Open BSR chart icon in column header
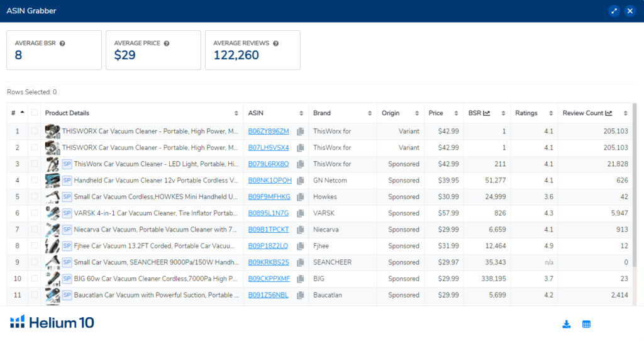Image resolution: width=644 pixels, height=341 pixels. tap(487, 113)
